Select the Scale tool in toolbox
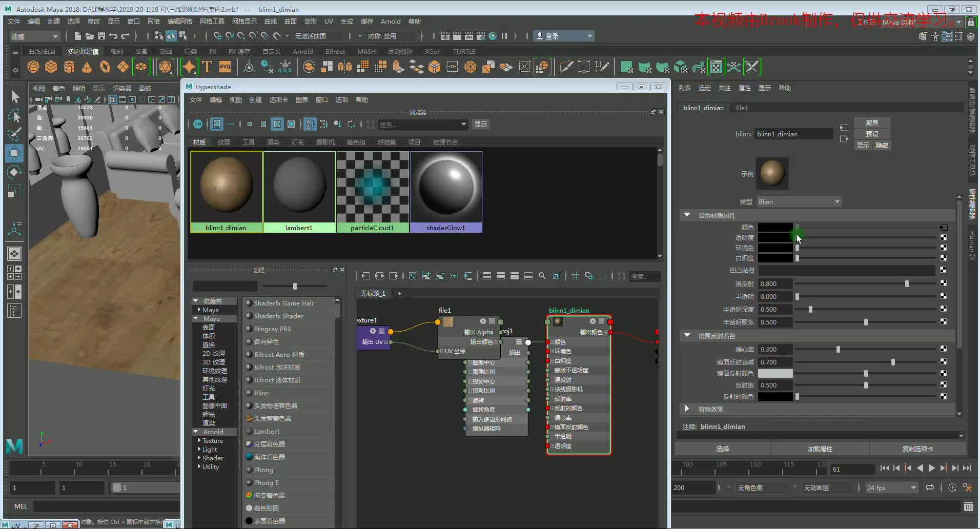 pos(15,191)
